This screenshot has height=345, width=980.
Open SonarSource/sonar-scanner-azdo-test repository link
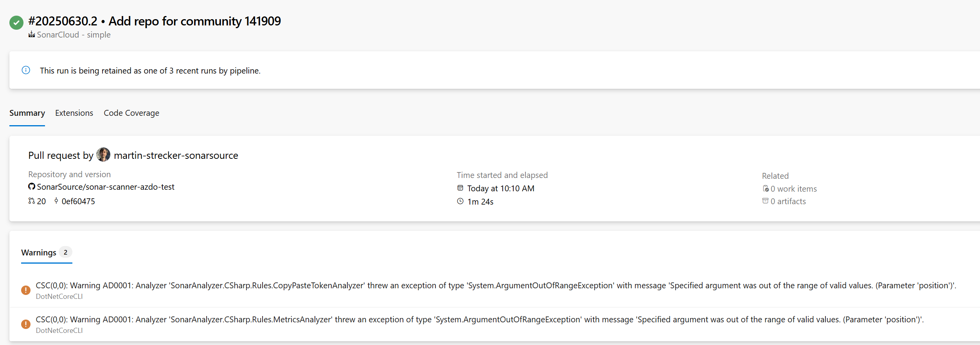click(106, 187)
